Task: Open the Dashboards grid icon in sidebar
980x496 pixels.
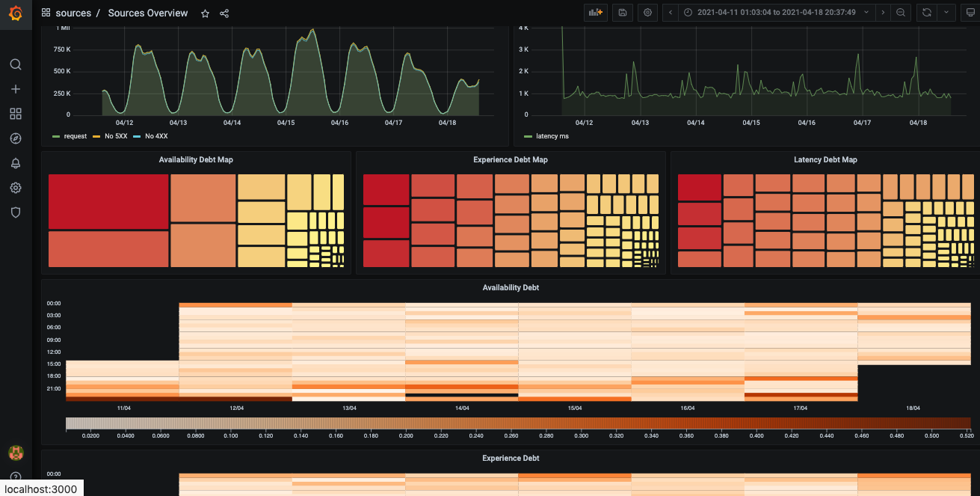Action: [15, 114]
